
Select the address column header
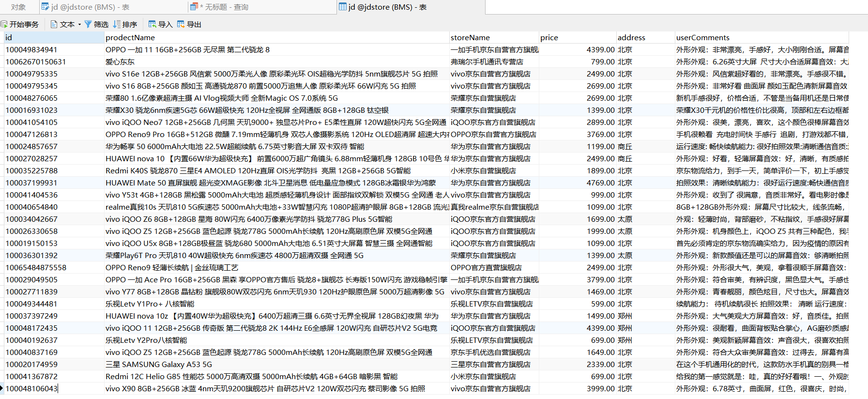(x=646, y=38)
